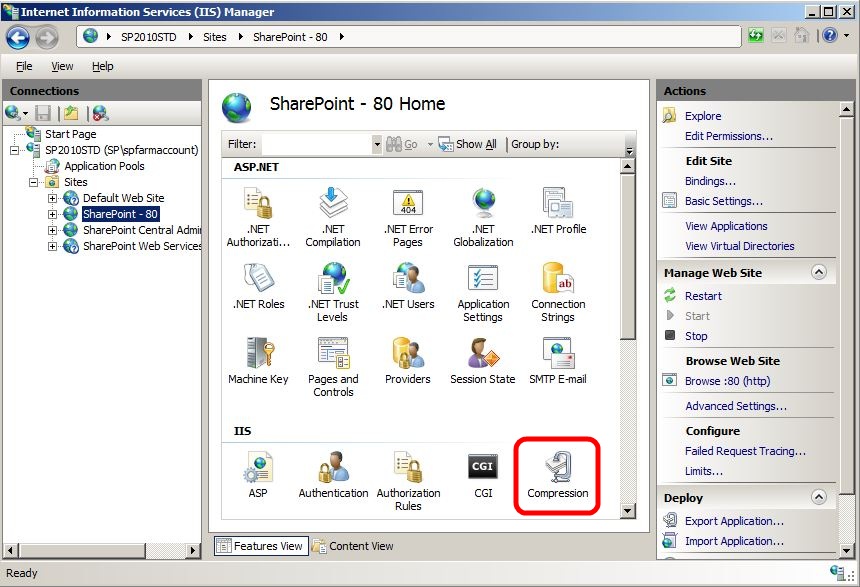
Task: Switch to Content View tab
Action: pos(353,546)
